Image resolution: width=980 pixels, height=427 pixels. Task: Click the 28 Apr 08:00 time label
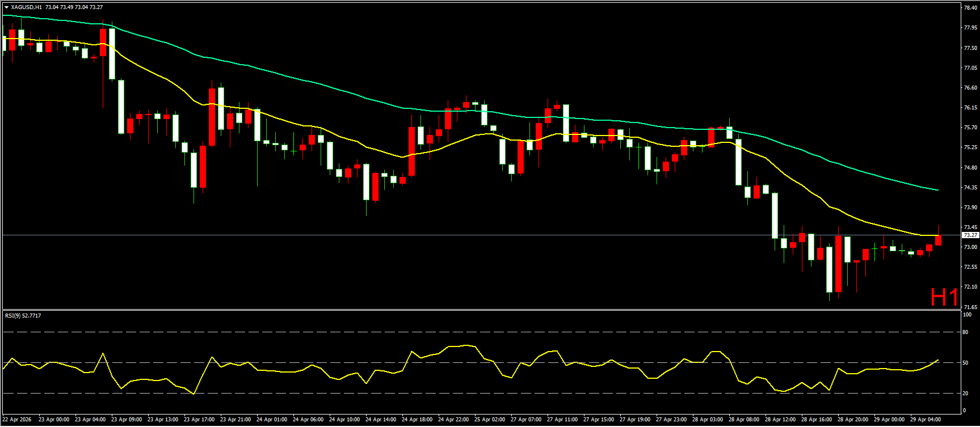[x=744, y=420]
